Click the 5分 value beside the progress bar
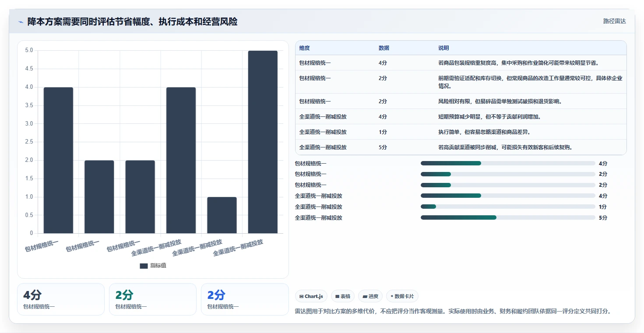Screen dimensions: 644x333 603,217
